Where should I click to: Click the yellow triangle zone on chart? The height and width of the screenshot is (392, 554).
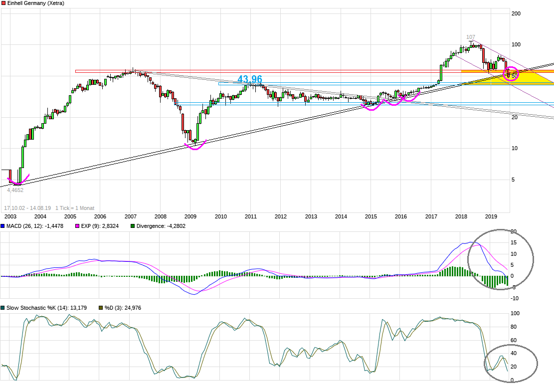pyautogui.click(x=535, y=79)
